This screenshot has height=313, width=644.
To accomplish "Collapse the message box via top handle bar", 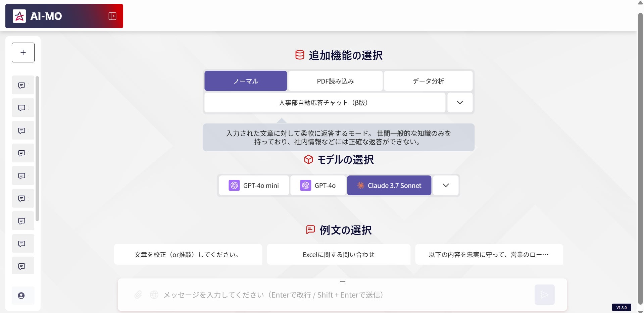I will [342, 282].
